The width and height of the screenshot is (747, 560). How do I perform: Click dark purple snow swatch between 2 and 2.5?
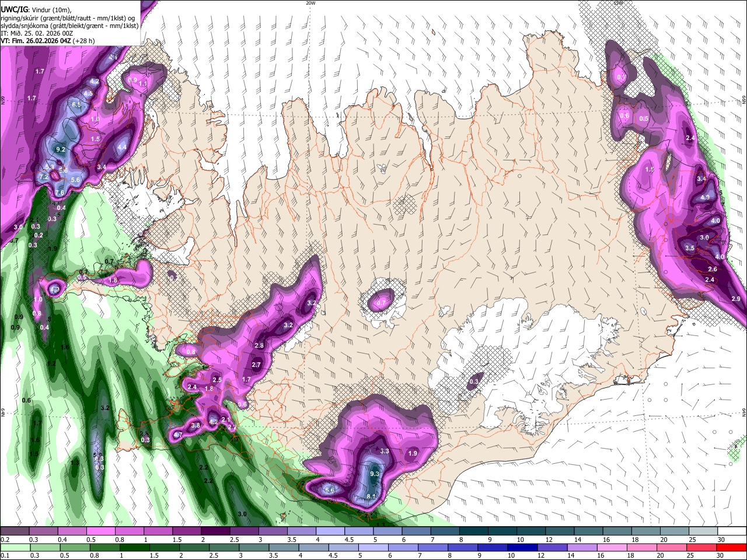pyautogui.click(x=216, y=531)
